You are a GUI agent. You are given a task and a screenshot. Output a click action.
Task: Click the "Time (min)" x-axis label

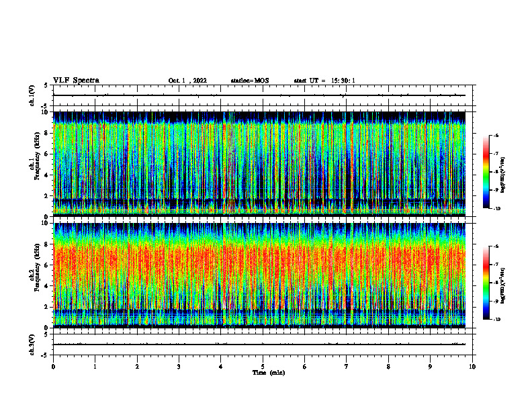click(x=269, y=373)
